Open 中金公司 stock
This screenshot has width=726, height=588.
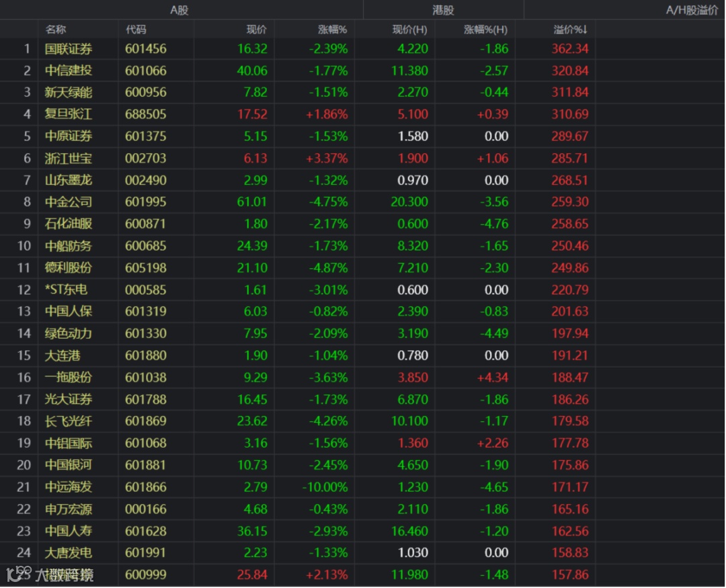coord(68,202)
